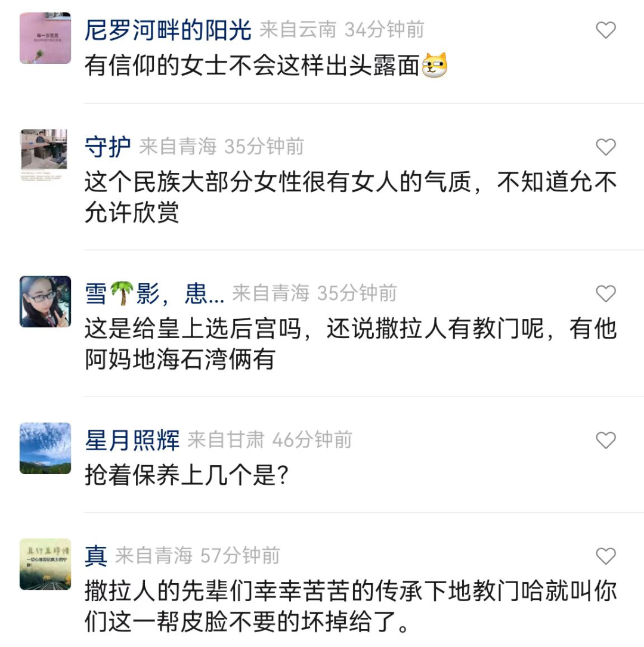644x647 pixels.
Task: Tap the username 守护
Action: tap(107, 147)
